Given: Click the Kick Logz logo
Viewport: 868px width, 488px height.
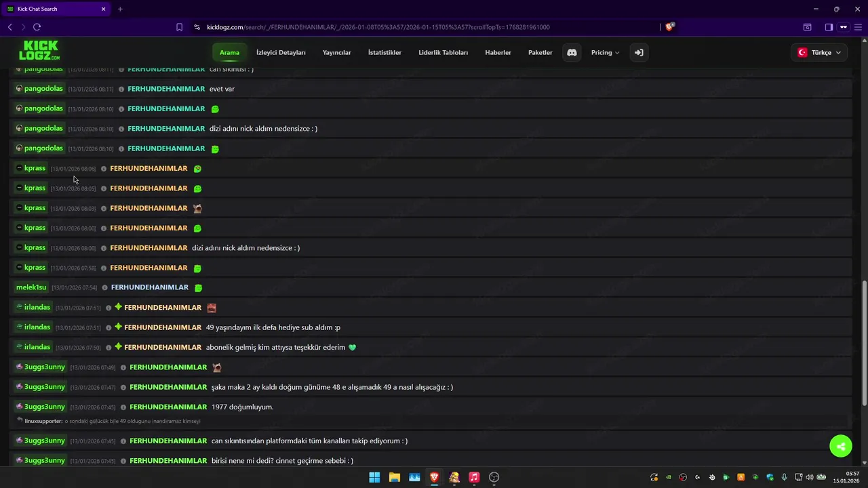Looking at the screenshot, I should point(39,51).
